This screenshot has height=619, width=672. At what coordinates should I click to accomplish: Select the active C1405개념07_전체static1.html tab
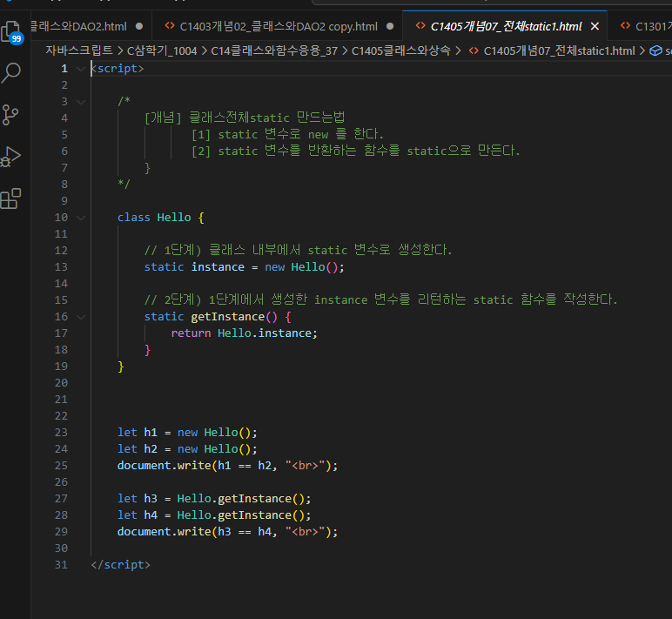click(506, 27)
